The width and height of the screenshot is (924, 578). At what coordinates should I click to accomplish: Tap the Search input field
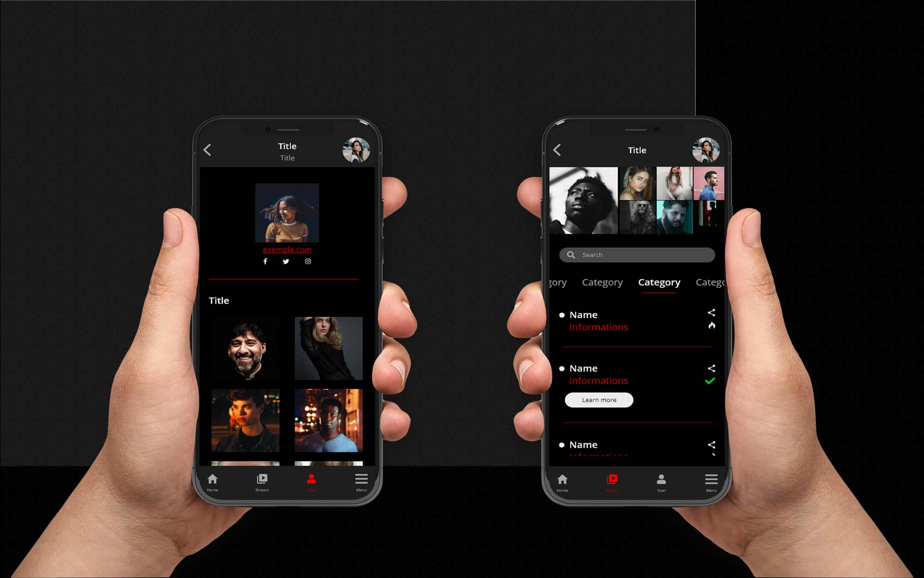637,255
